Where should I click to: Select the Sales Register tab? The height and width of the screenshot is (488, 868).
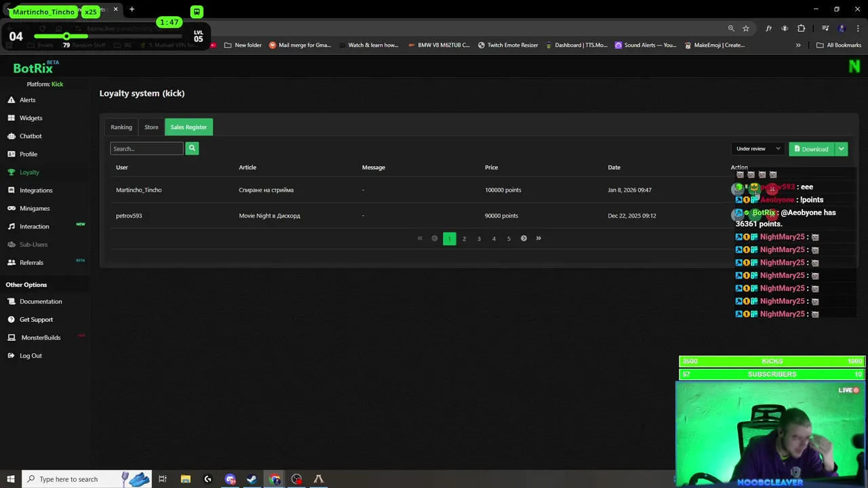pos(189,127)
